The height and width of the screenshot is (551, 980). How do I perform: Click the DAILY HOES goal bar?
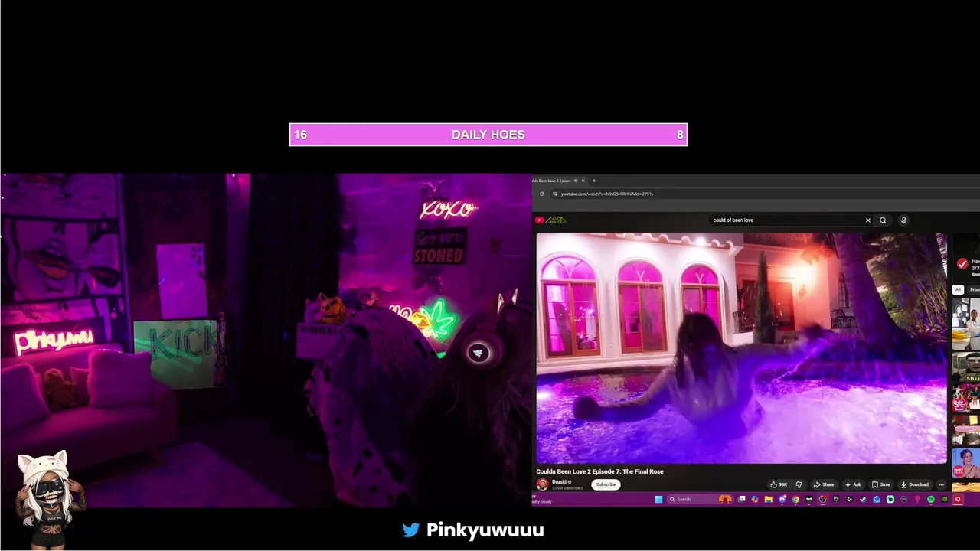pyautogui.click(x=488, y=135)
